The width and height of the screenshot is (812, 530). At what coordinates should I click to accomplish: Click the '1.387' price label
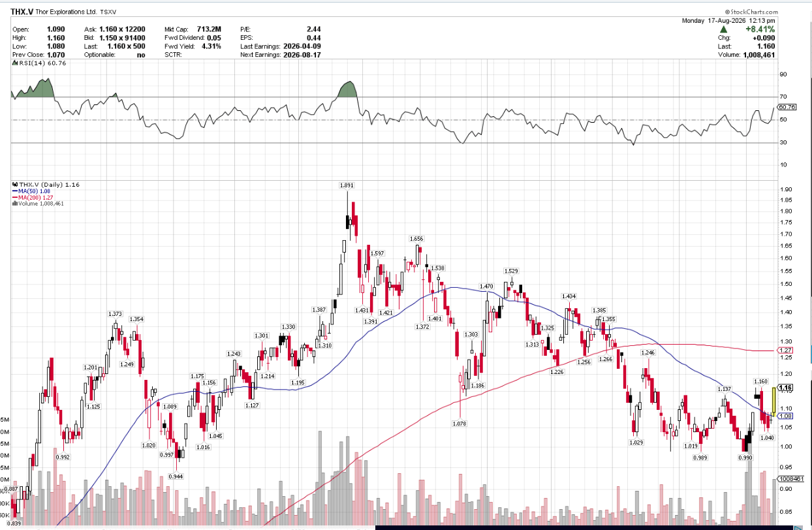coord(319,309)
